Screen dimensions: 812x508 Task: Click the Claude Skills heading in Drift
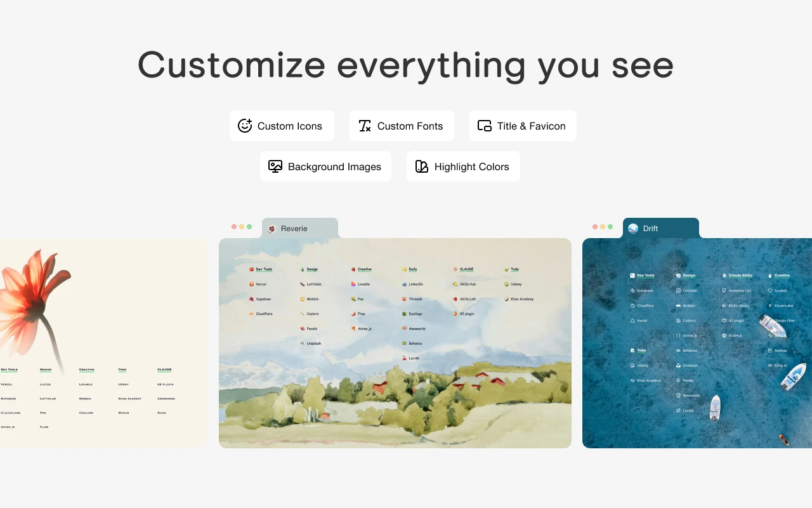click(x=740, y=276)
